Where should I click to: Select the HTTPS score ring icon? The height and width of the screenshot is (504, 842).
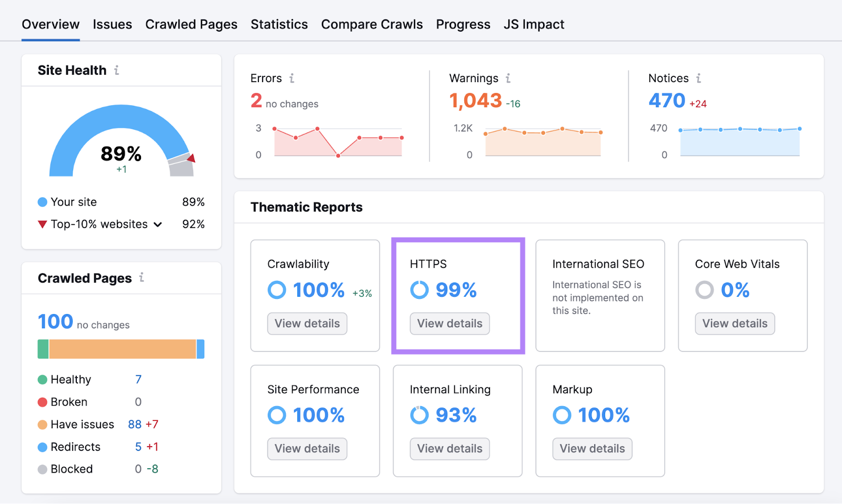point(419,290)
